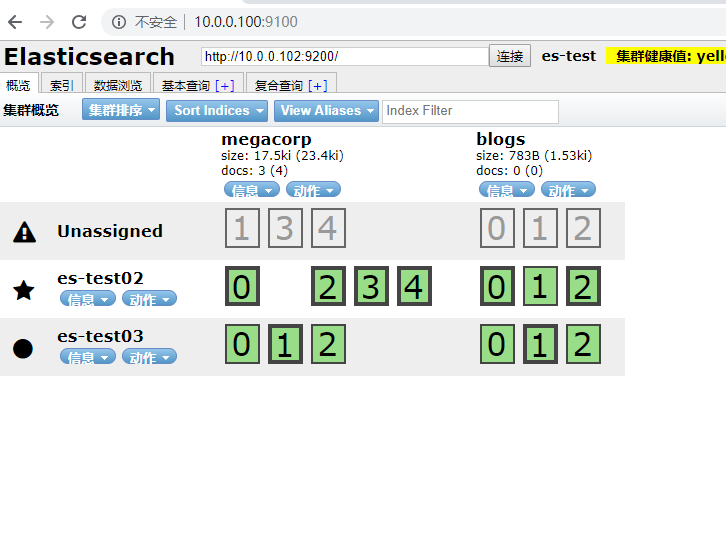Click the es-test02 node name
Screen dimensions: 726x542
100,278
